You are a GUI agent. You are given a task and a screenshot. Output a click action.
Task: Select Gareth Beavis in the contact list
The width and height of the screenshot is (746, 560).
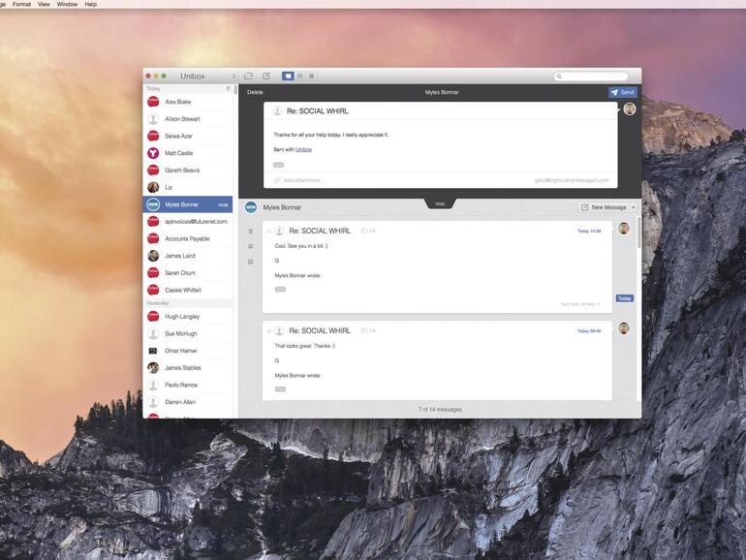pos(188,171)
